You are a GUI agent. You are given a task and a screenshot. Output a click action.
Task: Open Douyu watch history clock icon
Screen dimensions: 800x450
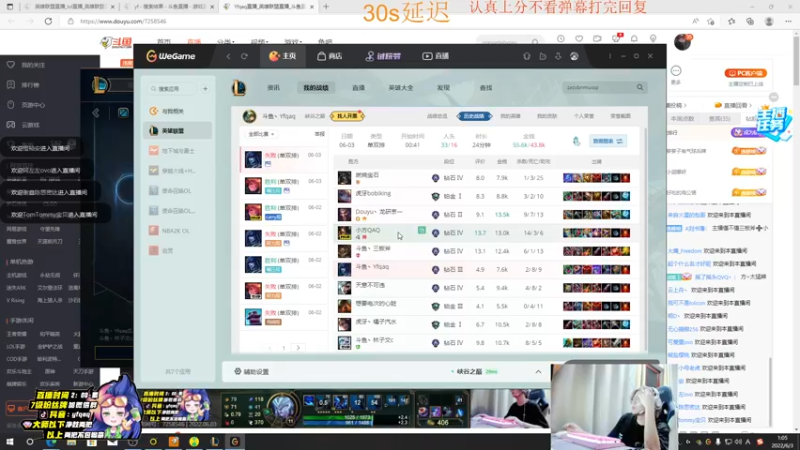coord(561,39)
